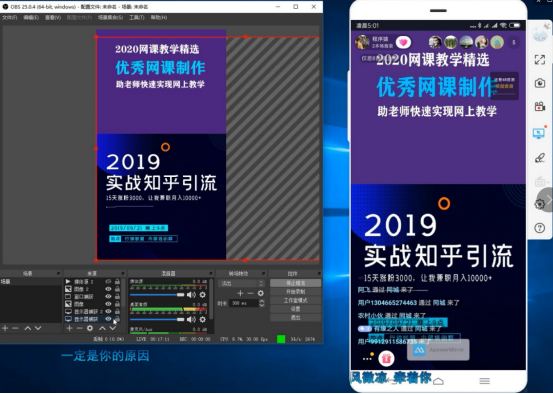Open ApowerMirror settings gear

540,204
